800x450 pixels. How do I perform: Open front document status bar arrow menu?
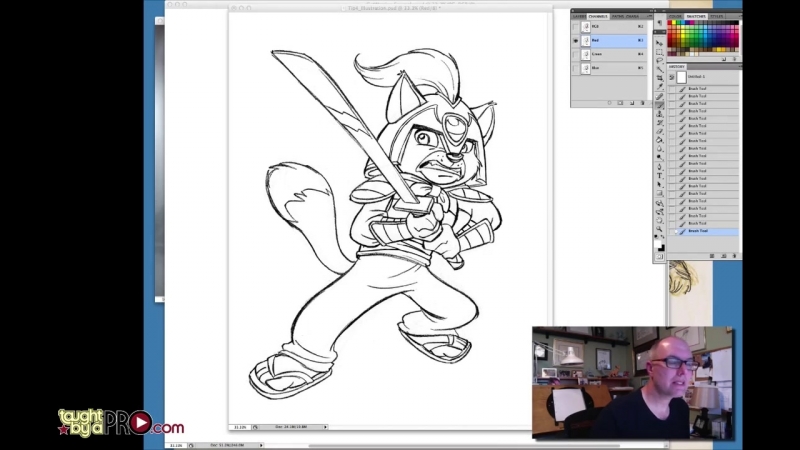point(326,427)
